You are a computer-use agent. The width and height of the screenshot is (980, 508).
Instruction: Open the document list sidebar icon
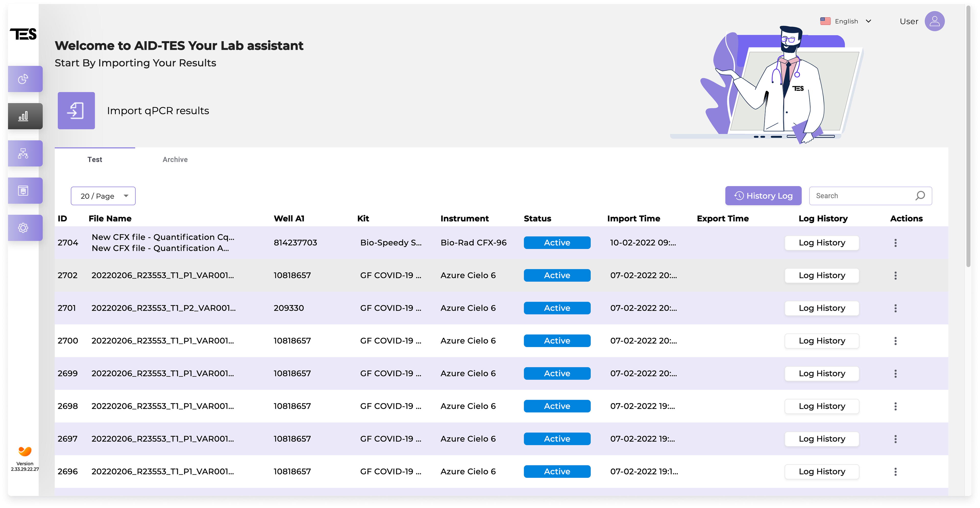pos(23,190)
